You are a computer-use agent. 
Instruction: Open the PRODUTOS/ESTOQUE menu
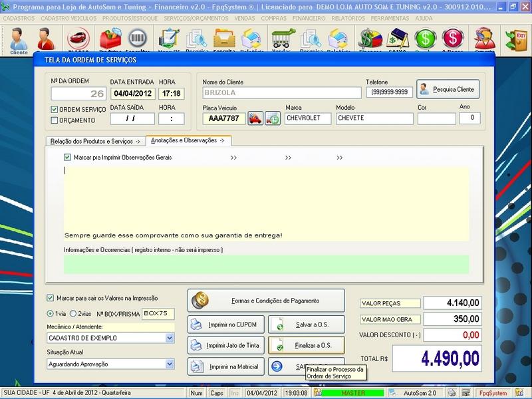pos(130,19)
